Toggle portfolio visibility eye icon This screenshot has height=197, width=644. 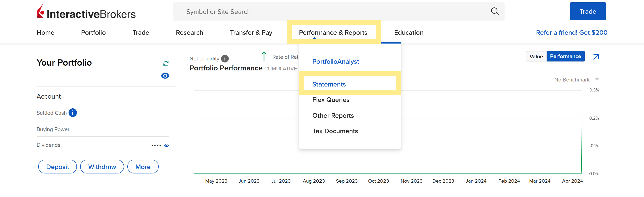click(165, 75)
